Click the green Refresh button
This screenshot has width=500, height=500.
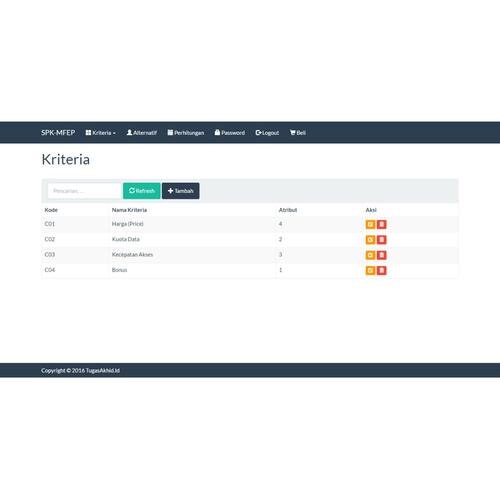(142, 191)
